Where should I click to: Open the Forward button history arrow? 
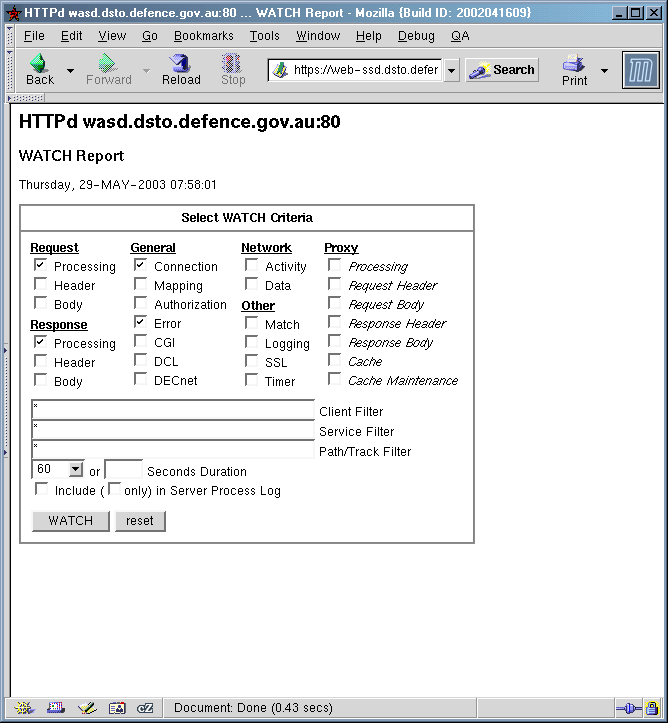pyautogui.click(x=146, y=71)
